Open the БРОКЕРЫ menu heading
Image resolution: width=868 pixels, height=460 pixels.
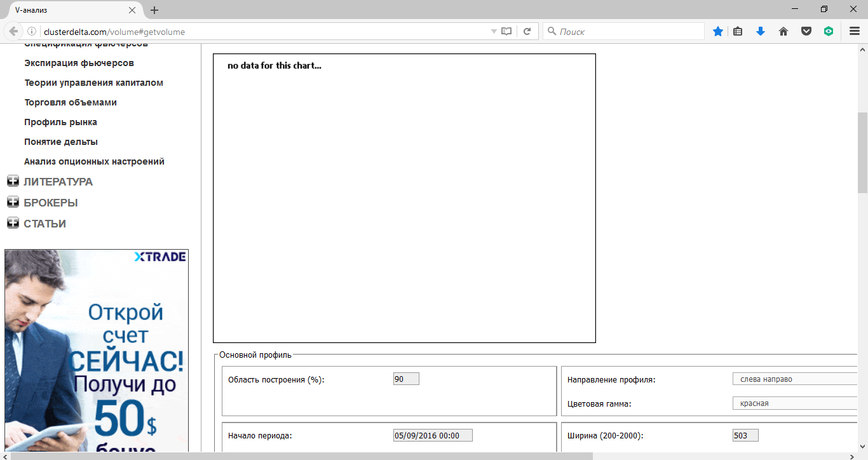[x=51, y=203]
